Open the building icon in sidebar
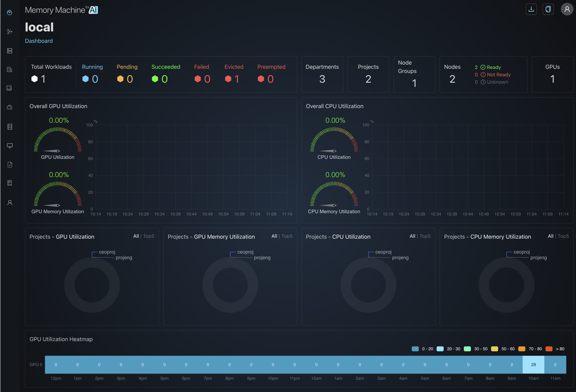Image resolution: width=576 pixels, height=392 pixels. tap(10, 70)
